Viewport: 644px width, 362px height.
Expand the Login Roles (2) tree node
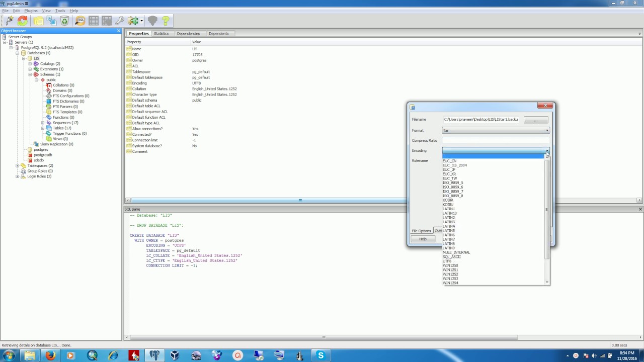[17, 176]
